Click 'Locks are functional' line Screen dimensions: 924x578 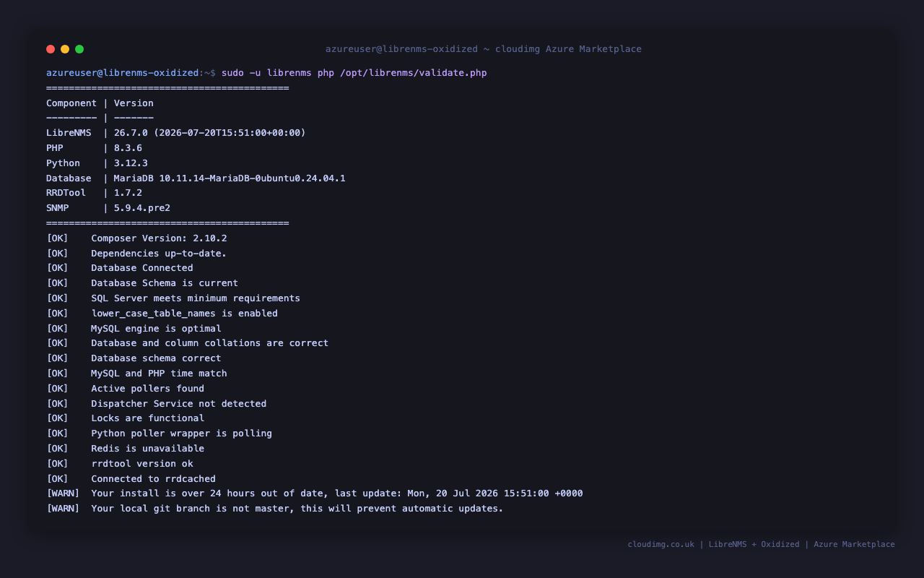pyautogui.click(x=125, y=418)
